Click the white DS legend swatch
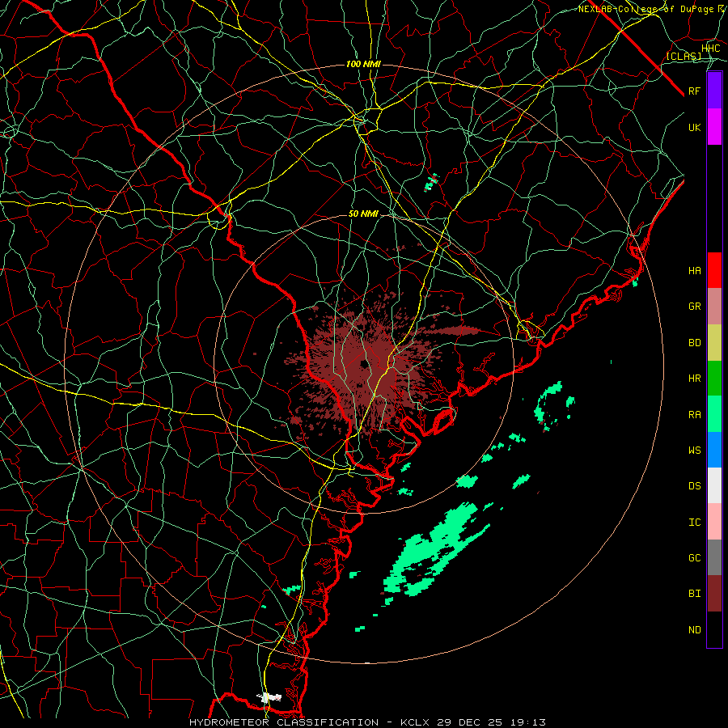 [714, 485]
